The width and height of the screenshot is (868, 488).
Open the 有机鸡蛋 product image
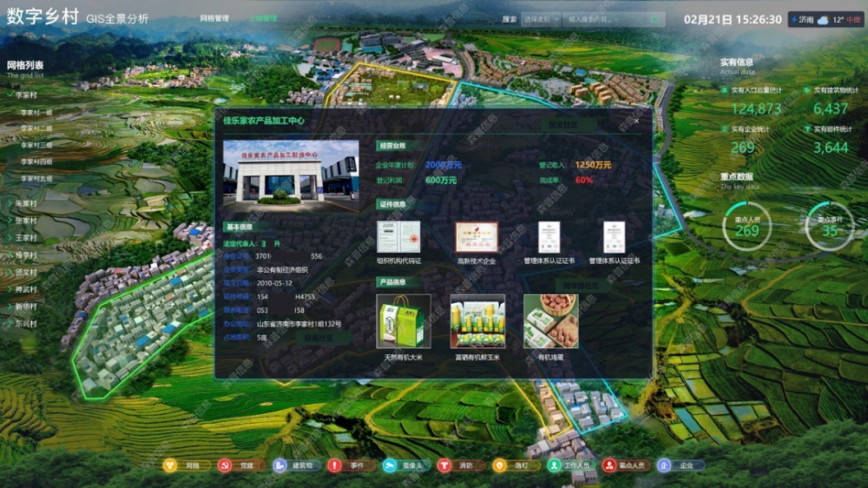551,321
